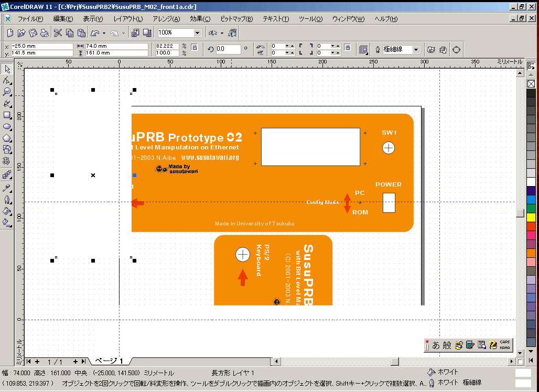Toggle the IME 般 conversion mode
Image resolution: width=539 pixels, height=392 pixels.
(x=447, y=345)
